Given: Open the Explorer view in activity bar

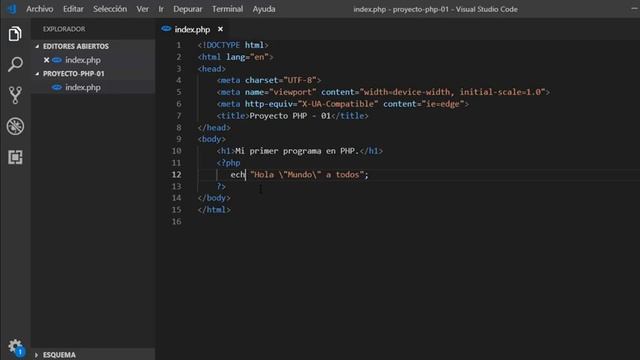Looking at the screenshot, I should click(15, 34).
